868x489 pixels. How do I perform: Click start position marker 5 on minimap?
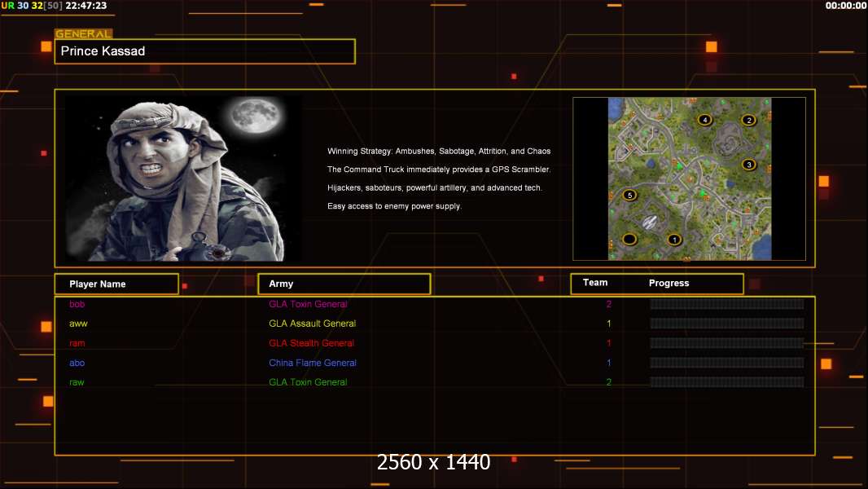tap(629, 195)
